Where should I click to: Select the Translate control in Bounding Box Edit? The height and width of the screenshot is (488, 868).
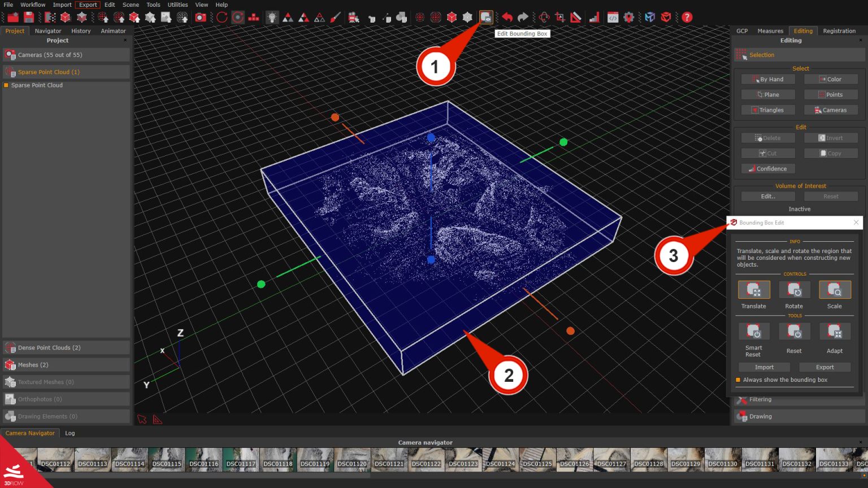[x=754, y=289]
